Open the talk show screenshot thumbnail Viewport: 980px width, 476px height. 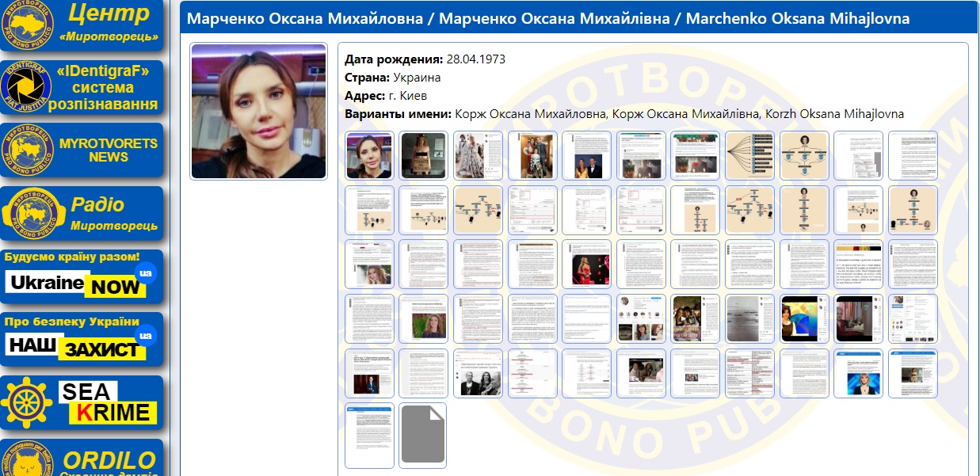click(641, 373)
